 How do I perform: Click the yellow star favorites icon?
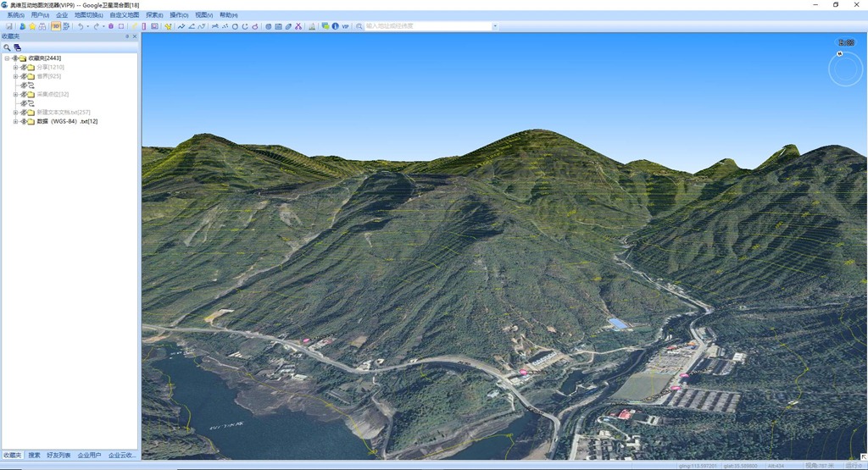[x=32, y=26]
